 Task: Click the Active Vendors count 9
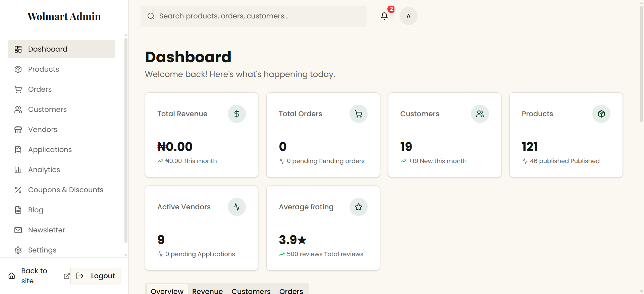[161, 240]
